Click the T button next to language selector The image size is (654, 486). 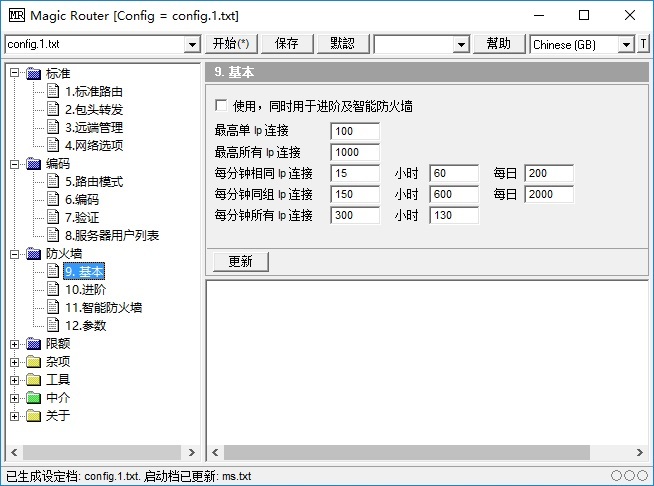(x=643, y=44)
